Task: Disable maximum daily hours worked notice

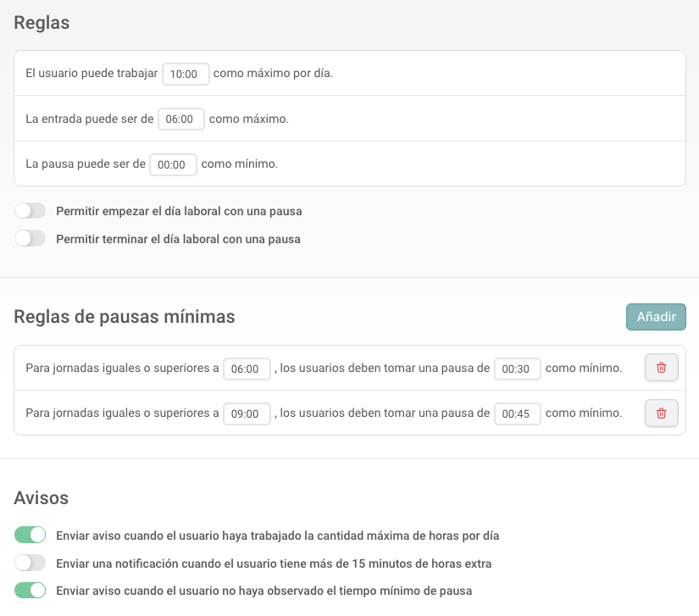Action: pos(31,535)
